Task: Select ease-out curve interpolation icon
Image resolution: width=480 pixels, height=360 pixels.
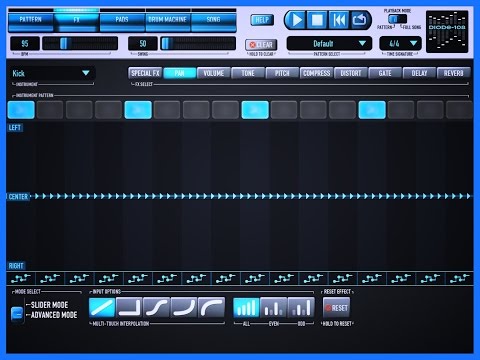Action: coord(211,307)
